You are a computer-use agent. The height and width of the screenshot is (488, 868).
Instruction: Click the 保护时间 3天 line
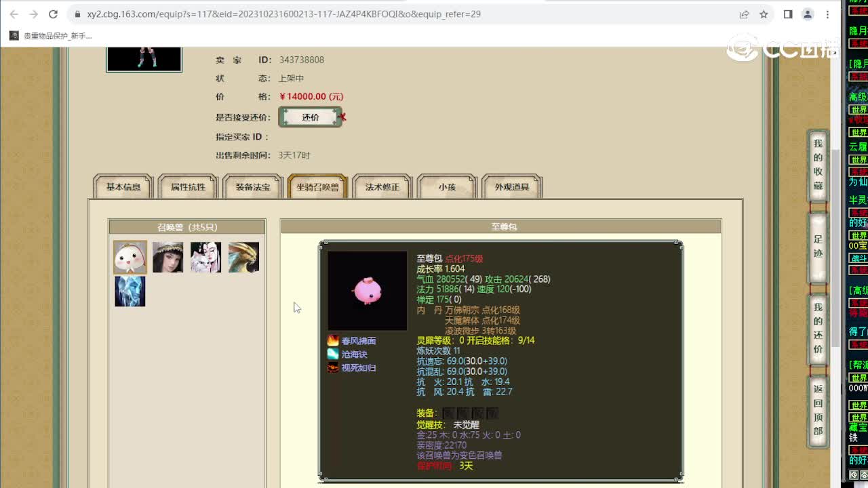point(445,466)
